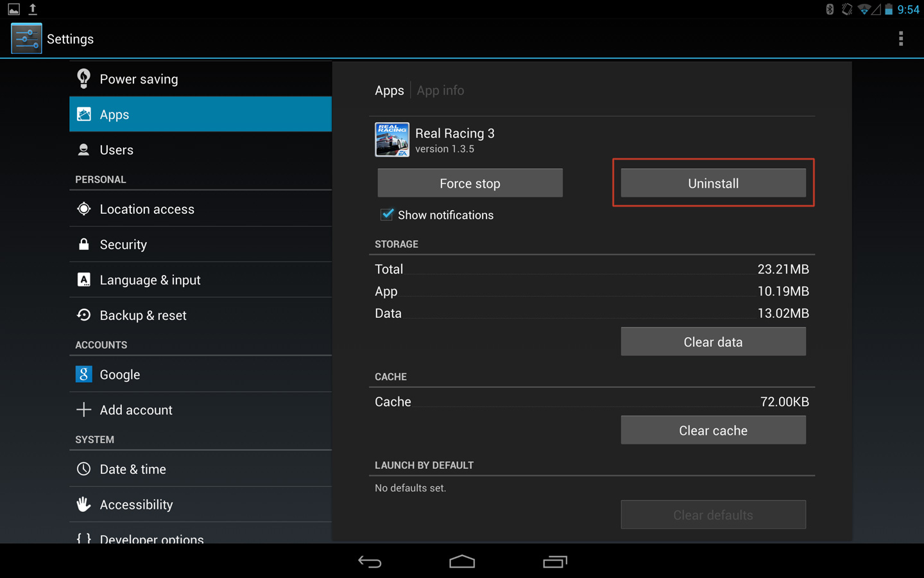Tap the upload notification icon in status bar
This screenshot has height=578, width=924.
[33, 9]
